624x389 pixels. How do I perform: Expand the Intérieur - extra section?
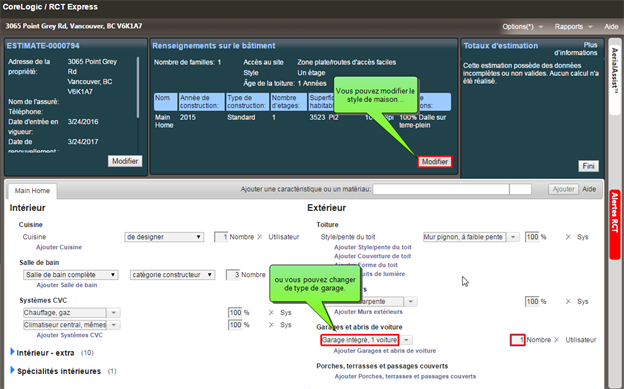tap(13, 352)
